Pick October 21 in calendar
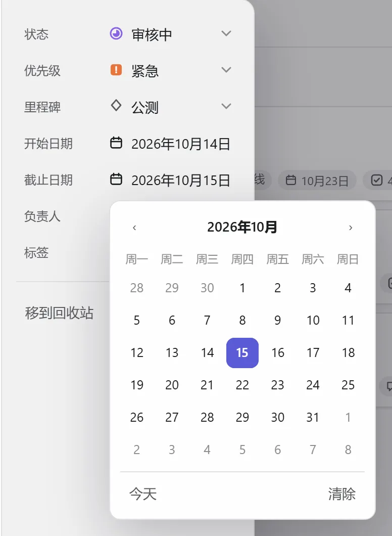This screenshot has width=392, height=536. click(x=207, y=385)
